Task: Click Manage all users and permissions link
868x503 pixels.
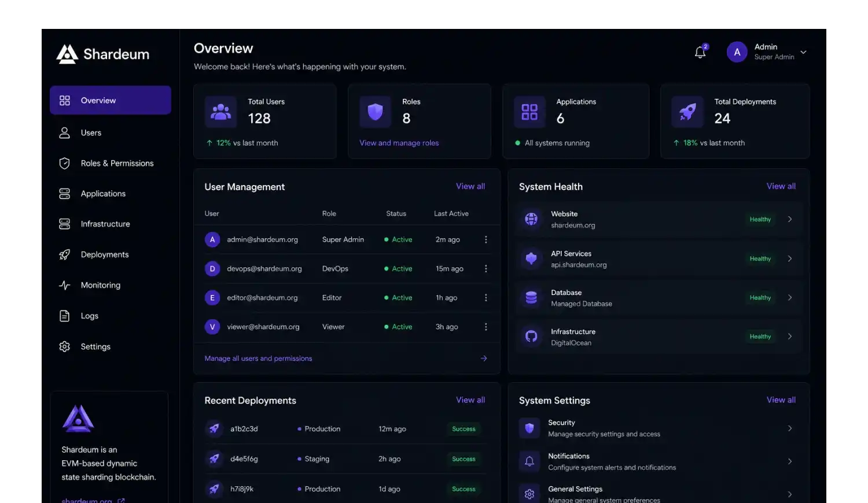Action: 258,358
